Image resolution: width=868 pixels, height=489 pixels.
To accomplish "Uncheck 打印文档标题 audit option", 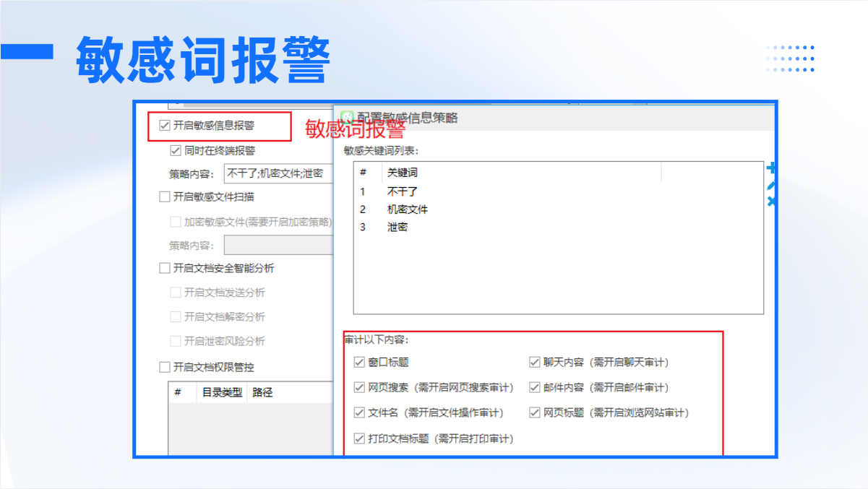I will pos(359,438).
